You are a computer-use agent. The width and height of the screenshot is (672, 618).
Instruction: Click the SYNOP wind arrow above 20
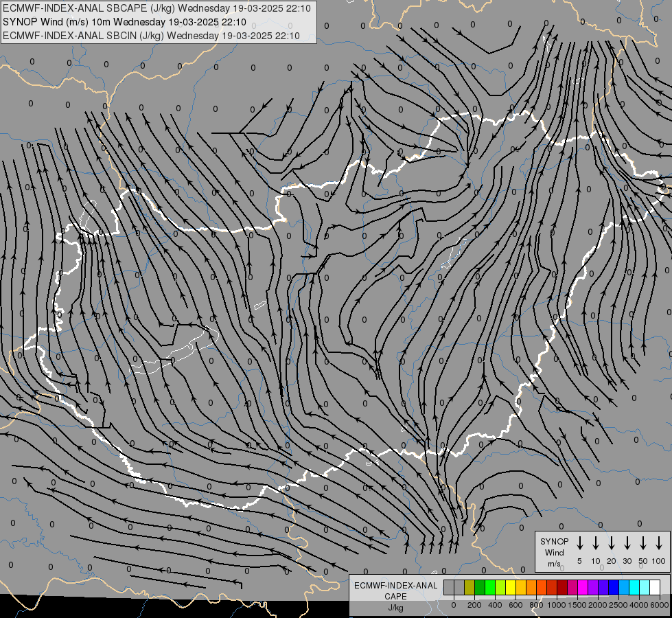click(x=611, y=543)
